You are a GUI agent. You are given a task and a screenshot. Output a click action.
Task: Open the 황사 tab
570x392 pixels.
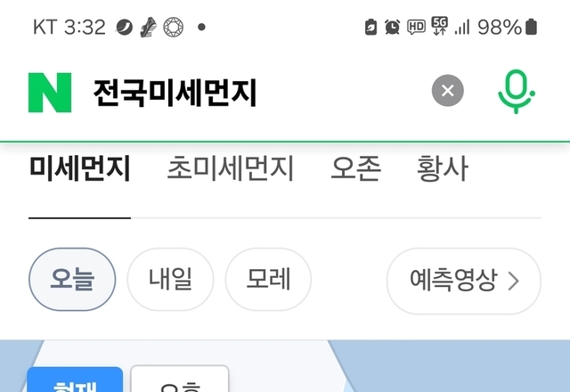point(443,168)
